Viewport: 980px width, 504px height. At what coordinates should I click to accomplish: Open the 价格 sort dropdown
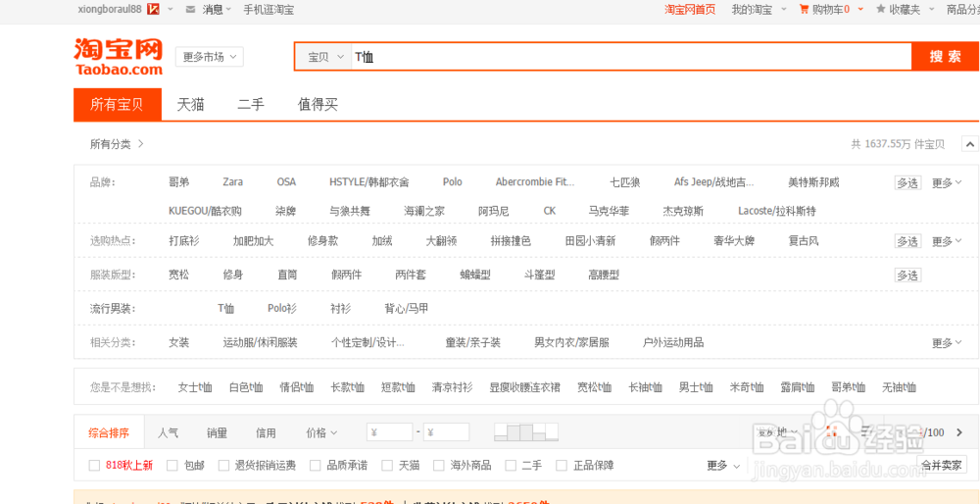point(321,432)
